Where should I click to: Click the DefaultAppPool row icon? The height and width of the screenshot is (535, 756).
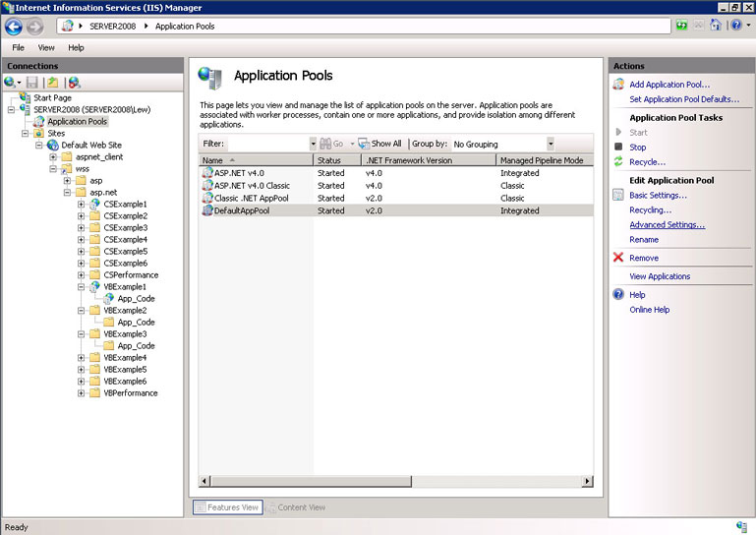coord(207,210)
